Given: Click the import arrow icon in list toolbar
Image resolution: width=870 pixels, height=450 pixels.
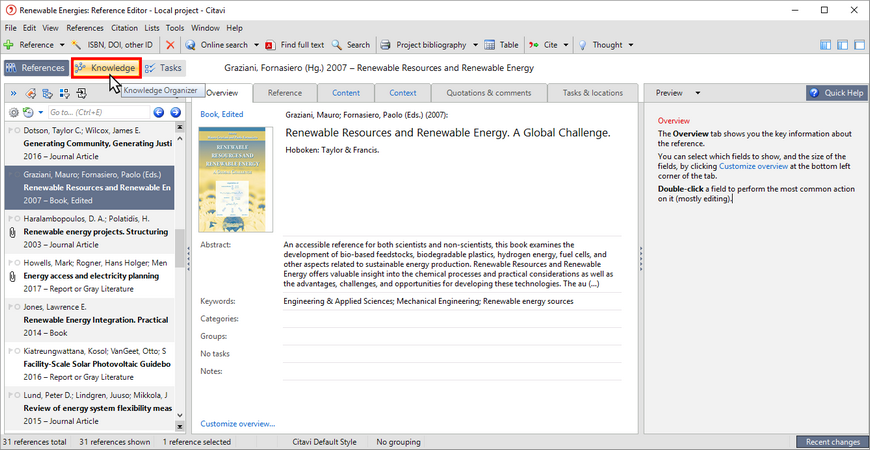Looking at the screenshot, I should (x=81, y=93).
